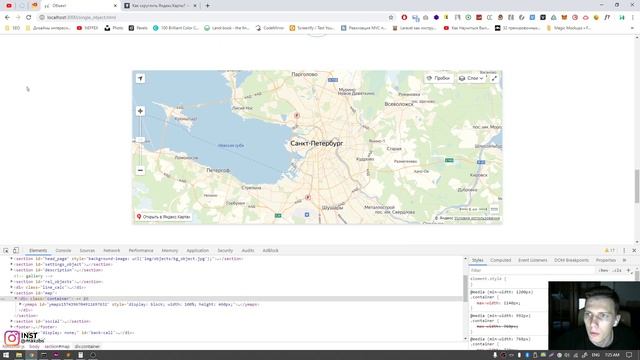The width and height of the screenshot is (640, 360).
Task: Select the gallery comment line
Action: pyautogui.click(x=34, y=276)
